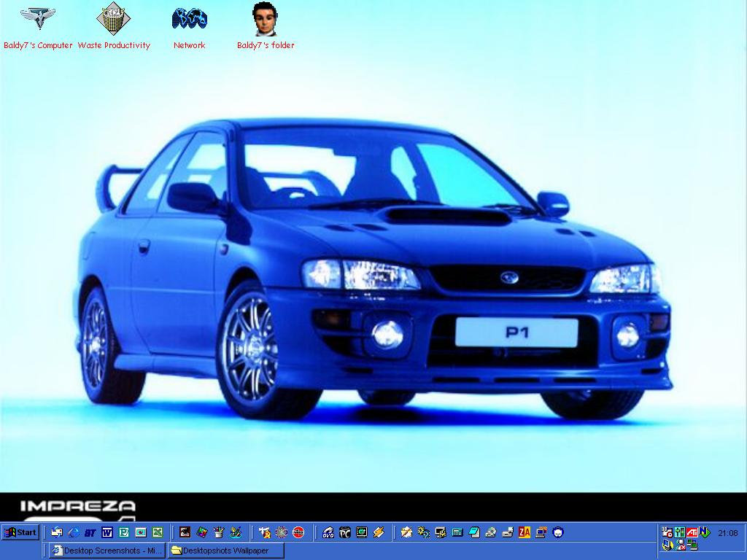Switch to the Desktopshots Wallpaper folder window
This screenshot has height=560, width=747.
coord(226,551)
